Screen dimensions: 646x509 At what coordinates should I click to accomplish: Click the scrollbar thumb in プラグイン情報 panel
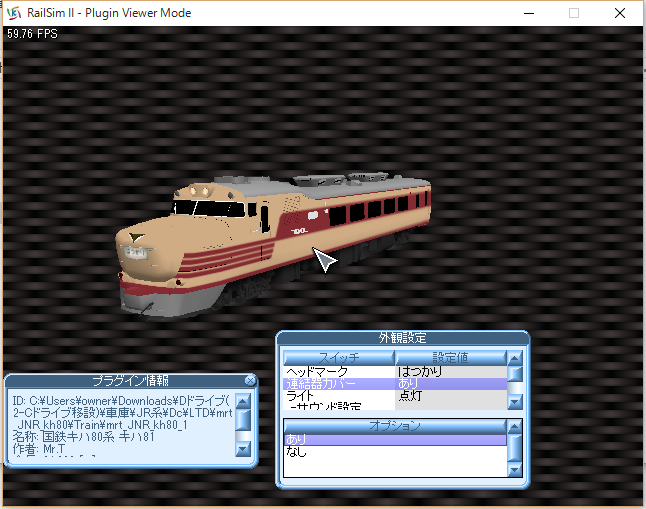point(243,420)
